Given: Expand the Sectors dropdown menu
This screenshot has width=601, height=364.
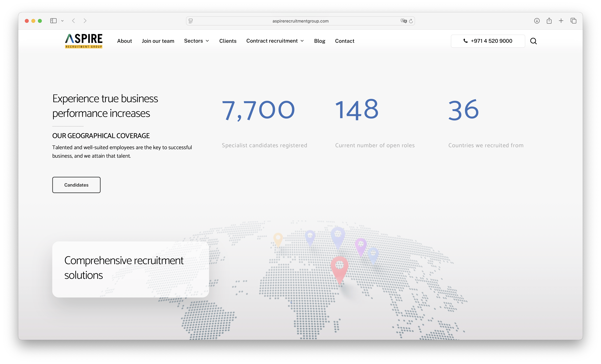Looking at the screenshot, I should (x=196, y=41).
